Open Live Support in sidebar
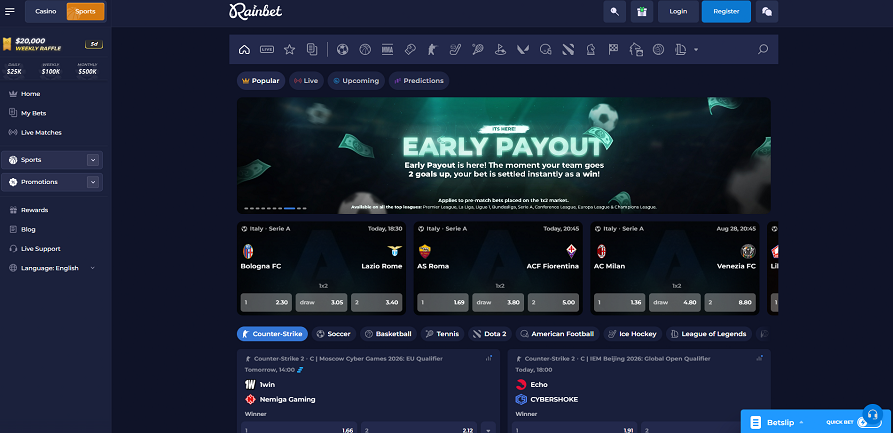Screen dimensions: 893x433 click(40, 249)
